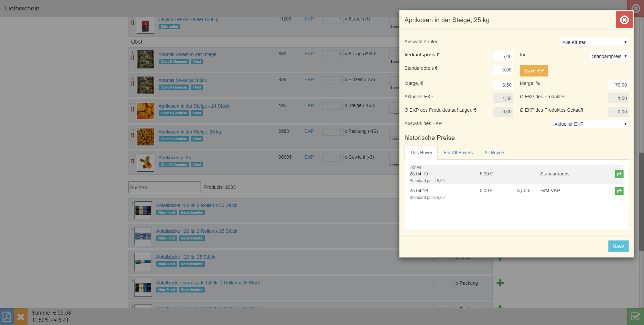Click the PDF export icon in footer
Viewport: 644px width, 325px height.
tap(7, 317)
